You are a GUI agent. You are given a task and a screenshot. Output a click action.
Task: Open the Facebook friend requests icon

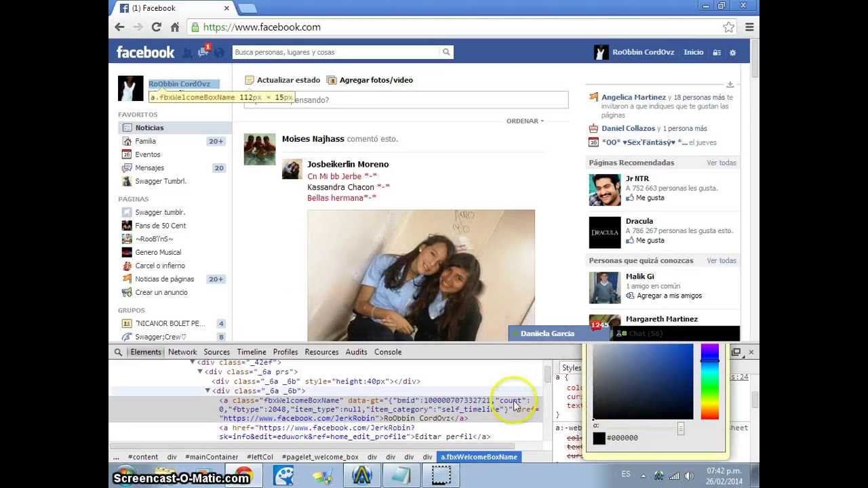187,52
